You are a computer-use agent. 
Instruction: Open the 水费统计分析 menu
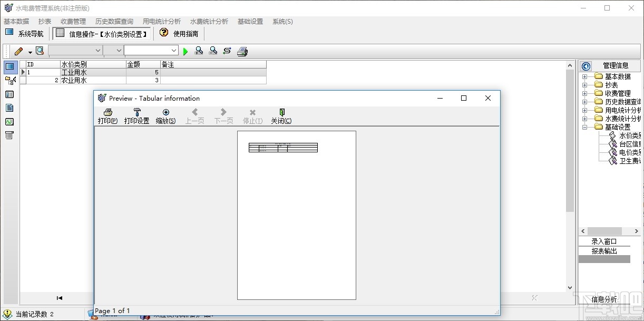click(209, 22)
